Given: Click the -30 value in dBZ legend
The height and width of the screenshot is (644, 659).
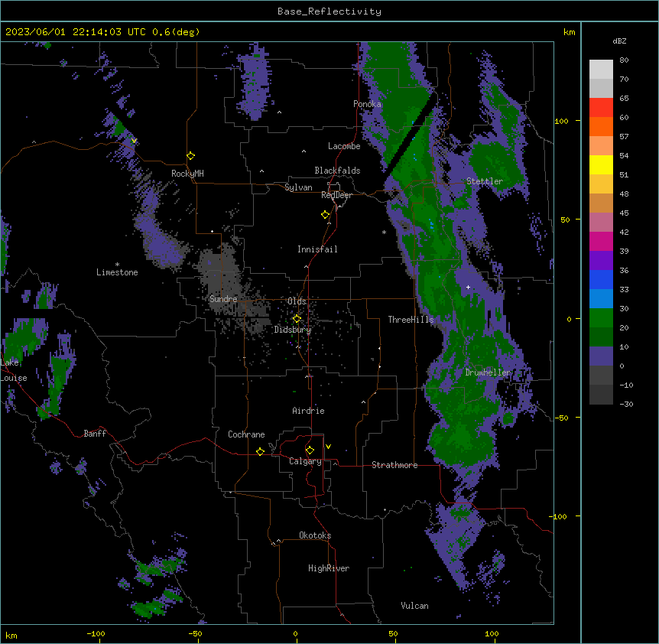Looking at the screenshot, I should point(626,405).
